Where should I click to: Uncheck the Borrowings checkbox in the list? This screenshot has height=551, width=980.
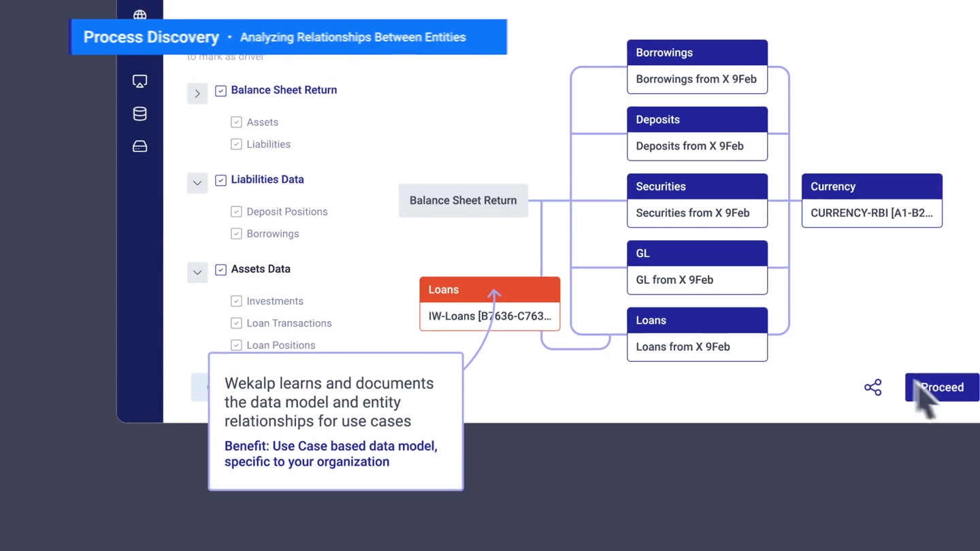236,233
